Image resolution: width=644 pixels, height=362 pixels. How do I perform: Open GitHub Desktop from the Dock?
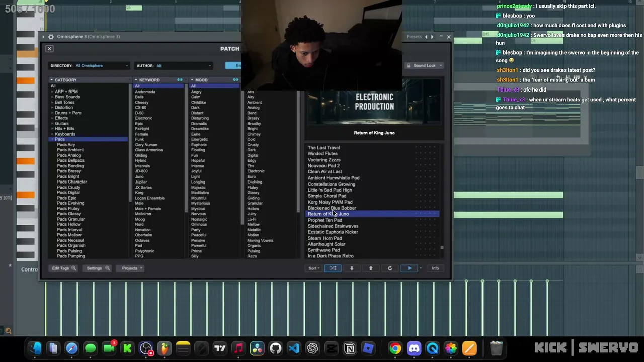pos(276,348)
